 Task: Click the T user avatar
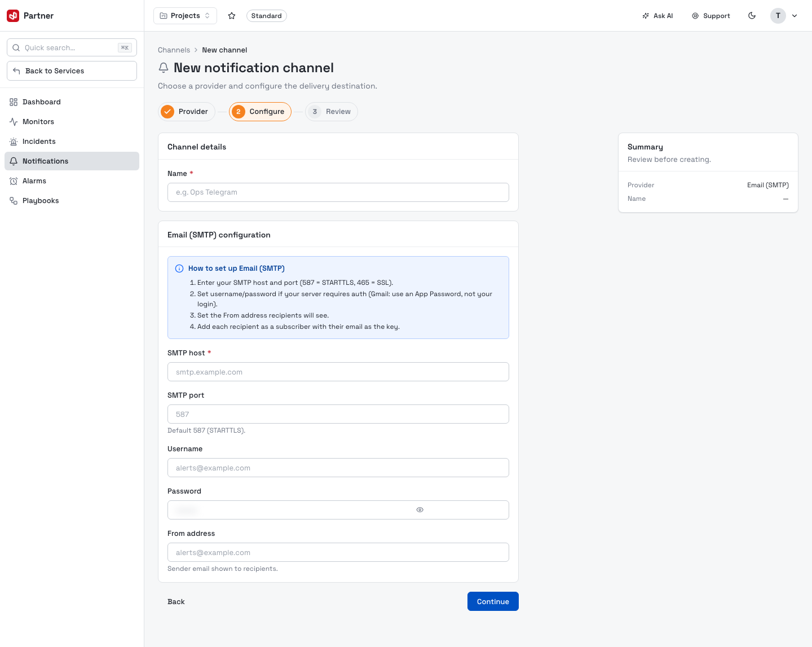tap(778, 16)
